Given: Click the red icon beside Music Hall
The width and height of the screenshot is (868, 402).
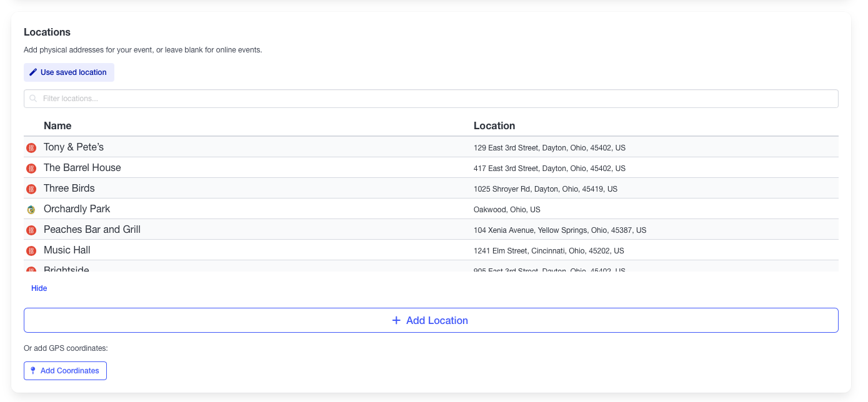Looking at the screenshot, I should tap(31, 251).
